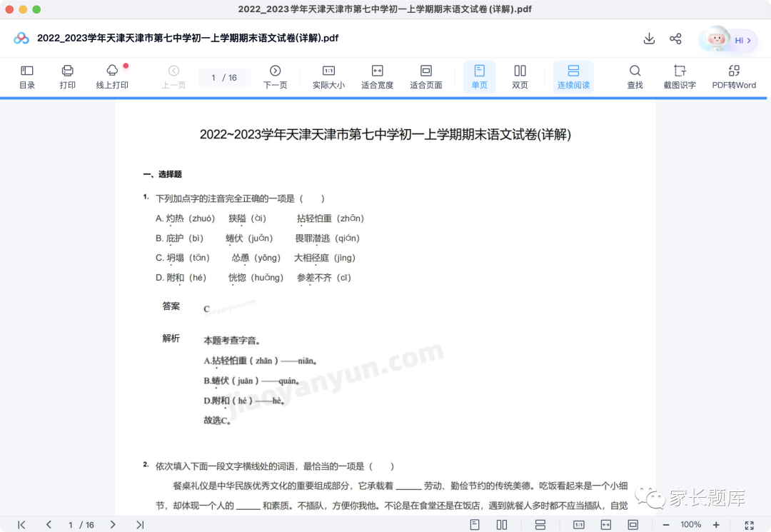Open the Hi assistant avatar button

click(728, 39)
